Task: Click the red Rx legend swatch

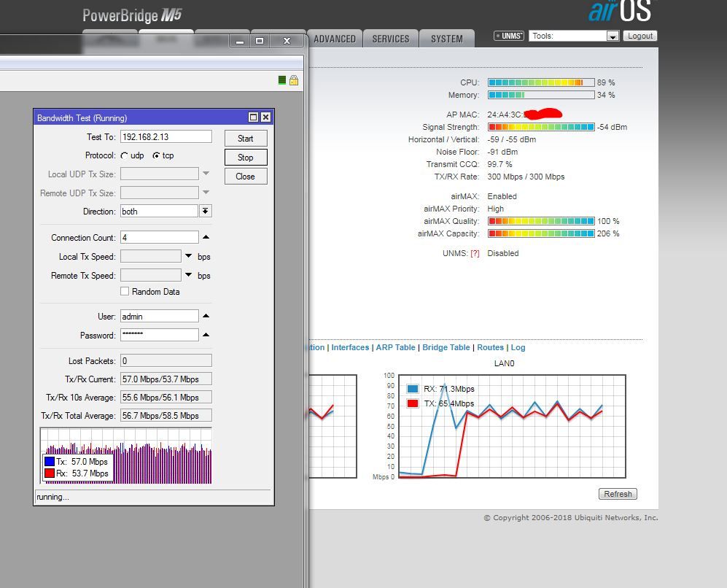Action: coord(50,473)
